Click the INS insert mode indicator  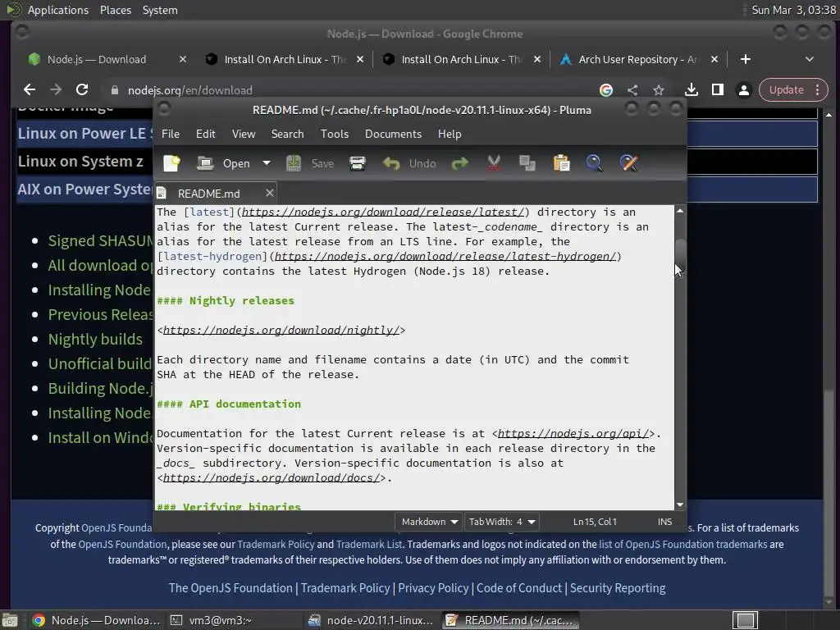pyautogui.click(x=664, y=522)
